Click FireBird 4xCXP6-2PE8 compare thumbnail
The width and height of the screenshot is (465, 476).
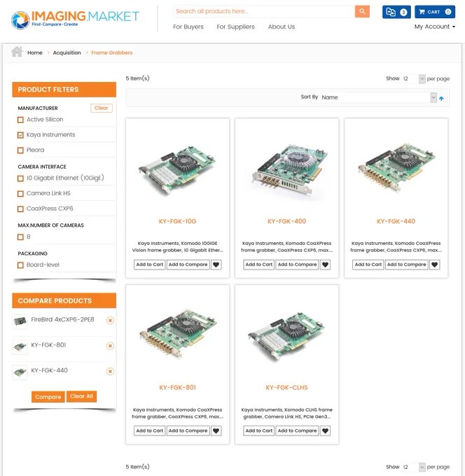pos(20,321)
